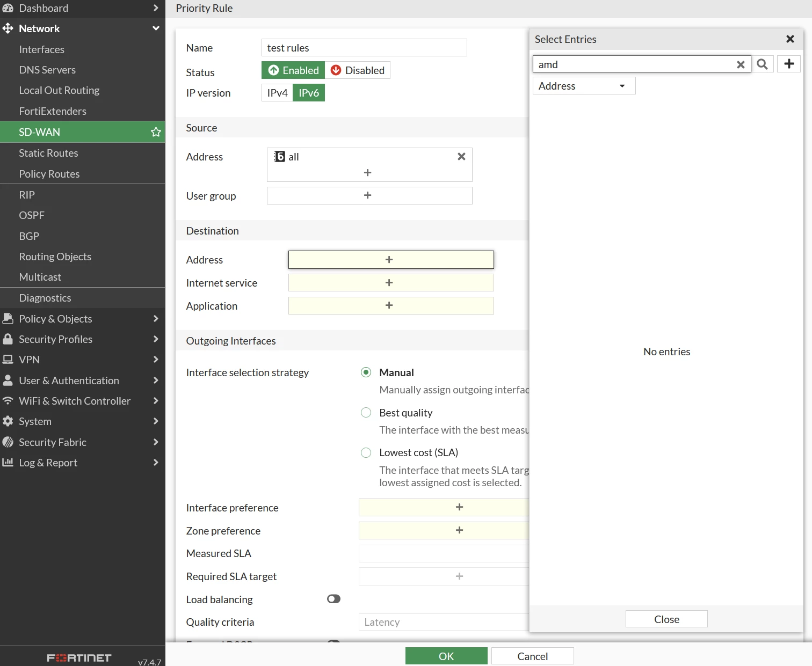Set Status to Disabled
Image resolution: width=812 pixels, height=666 pixels.
[358, 70]
